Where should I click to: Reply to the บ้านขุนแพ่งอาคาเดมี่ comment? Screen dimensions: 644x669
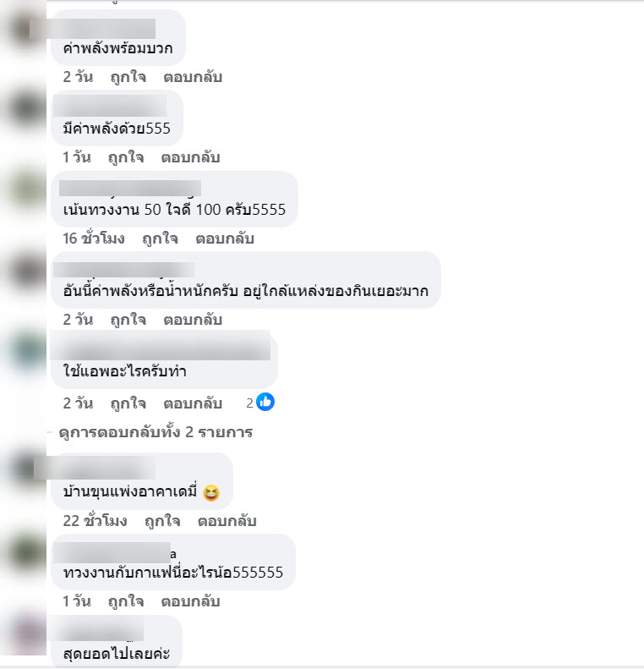tap(227, 521)
